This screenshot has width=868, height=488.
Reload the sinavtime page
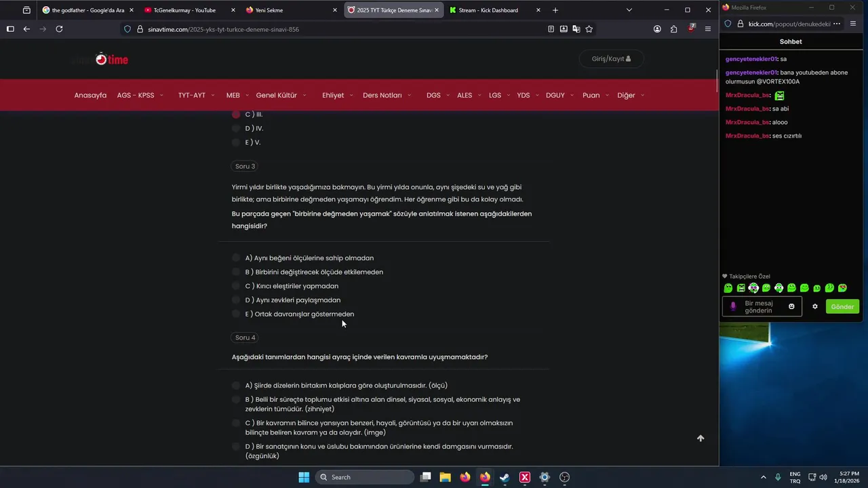coord(59,29)
